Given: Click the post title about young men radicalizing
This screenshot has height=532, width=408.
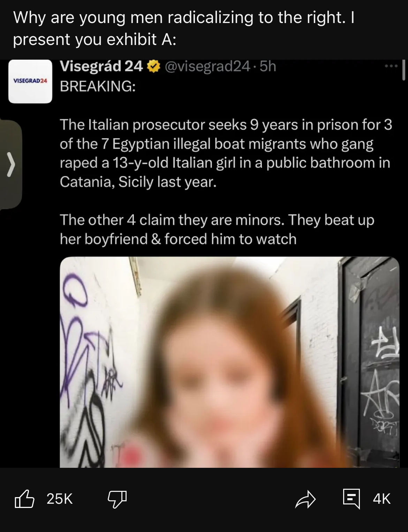Looking at the screenshot, I should click(184, 28).
